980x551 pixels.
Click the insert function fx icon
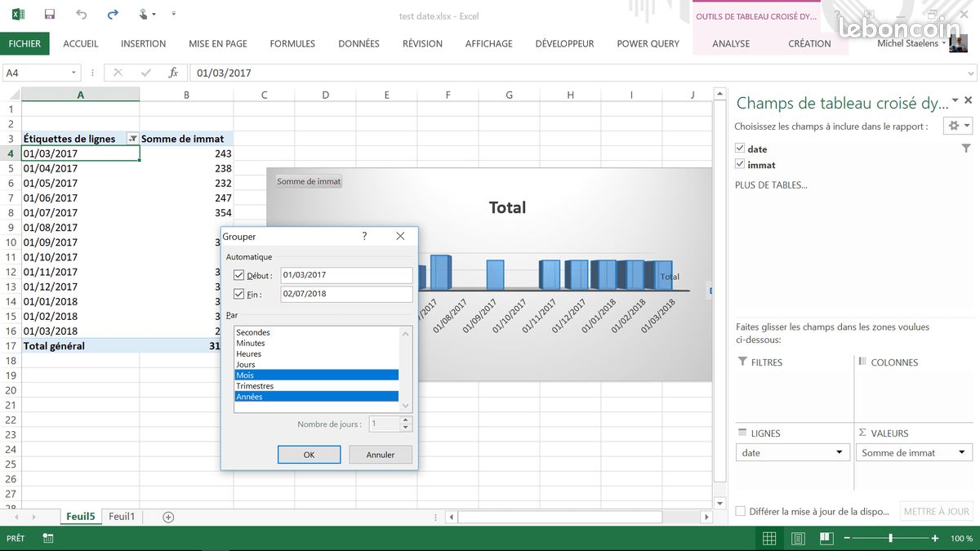point(173,73)
